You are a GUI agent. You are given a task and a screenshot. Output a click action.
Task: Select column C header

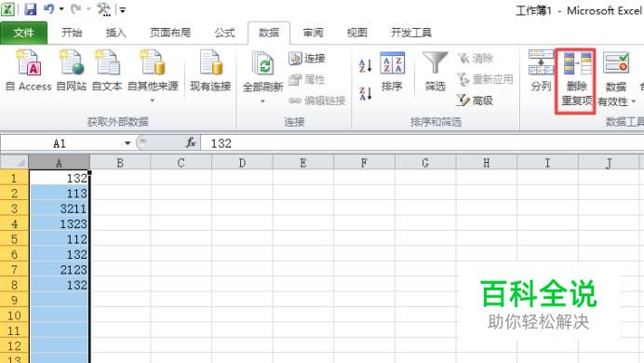tap(181, 163)
